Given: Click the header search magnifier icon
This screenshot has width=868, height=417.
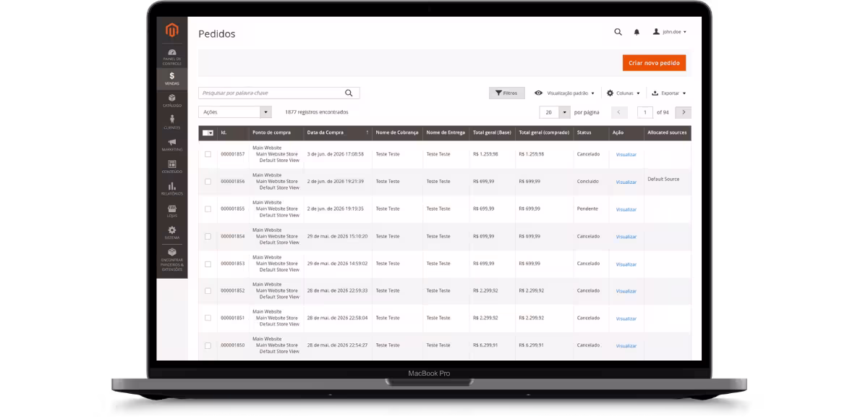Looking at the screenshot, I should click(618, 32).
